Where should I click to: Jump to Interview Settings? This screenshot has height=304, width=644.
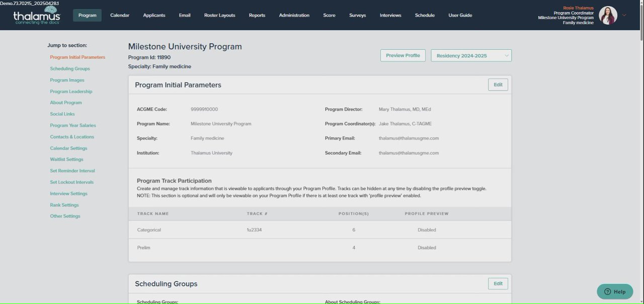pyautogui.click(x=68, y=193)
